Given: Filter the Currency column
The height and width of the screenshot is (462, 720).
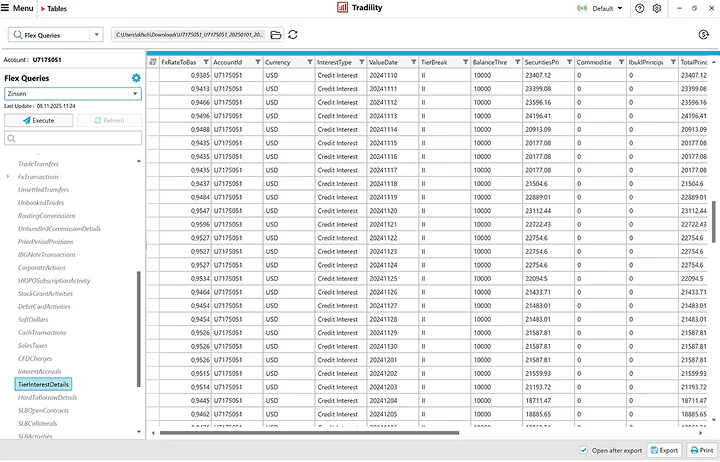Looking at the screenshot, I should coord(309,62).
